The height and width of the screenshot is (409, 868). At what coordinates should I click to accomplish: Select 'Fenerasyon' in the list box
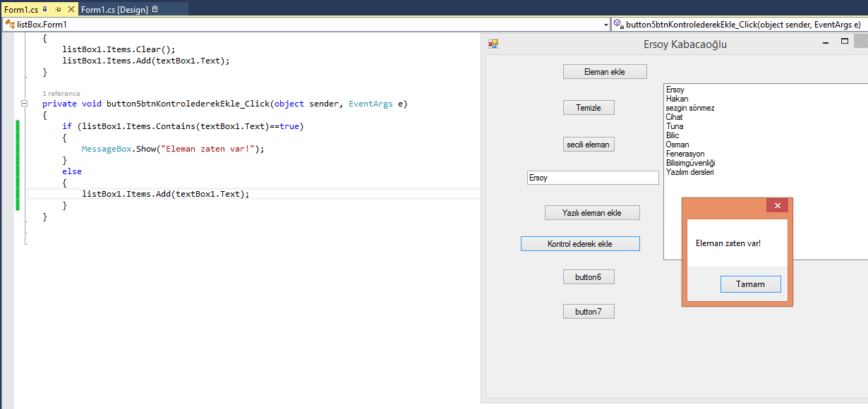pyautogui.click(x=685, y=154)
